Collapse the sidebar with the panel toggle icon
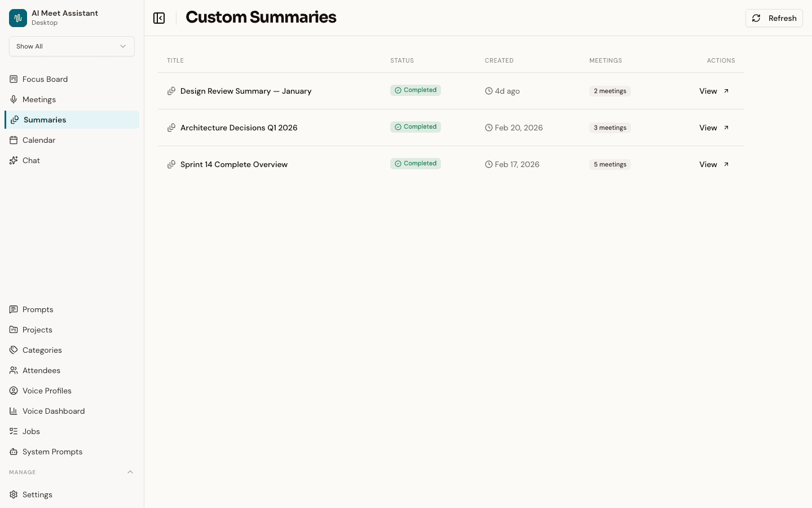 pos(159,17)
